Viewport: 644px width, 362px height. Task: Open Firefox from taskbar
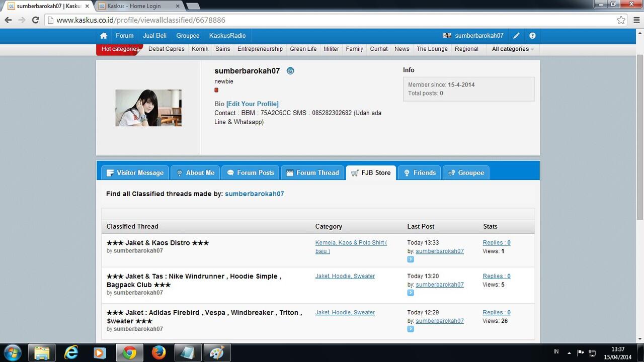158,353
